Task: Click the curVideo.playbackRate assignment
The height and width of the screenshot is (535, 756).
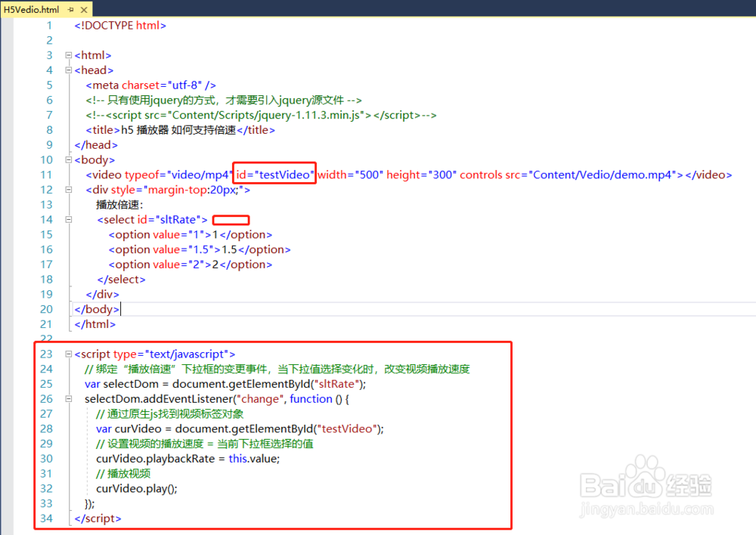Action: pos(188,459)
